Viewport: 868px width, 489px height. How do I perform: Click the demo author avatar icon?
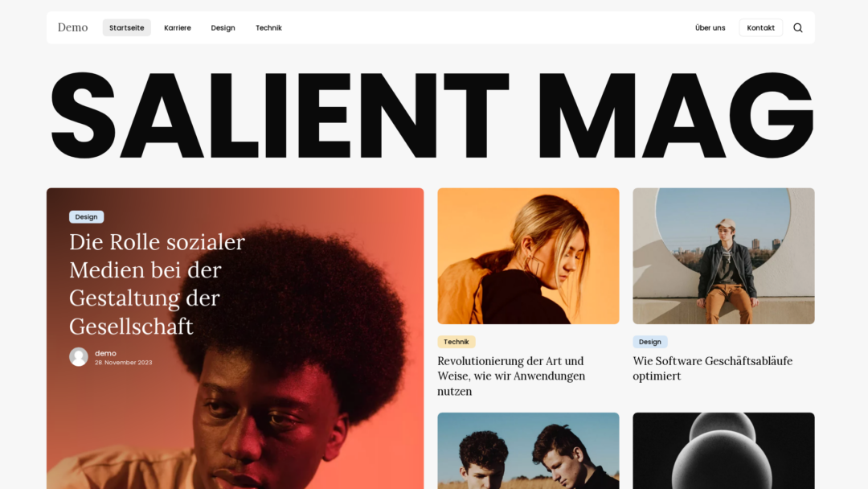point(79,356)
